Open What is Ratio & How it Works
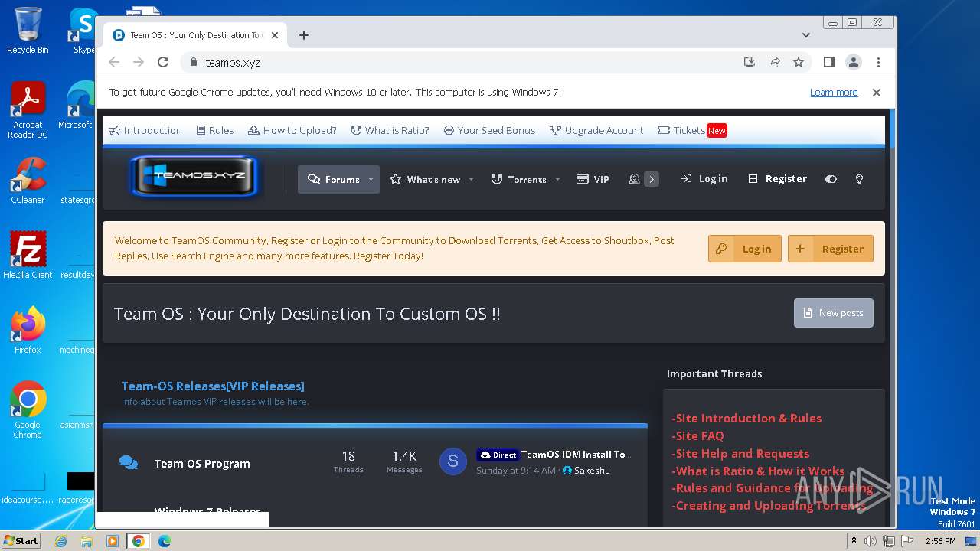This screenshot has width=980, height=551. (758, 471)
